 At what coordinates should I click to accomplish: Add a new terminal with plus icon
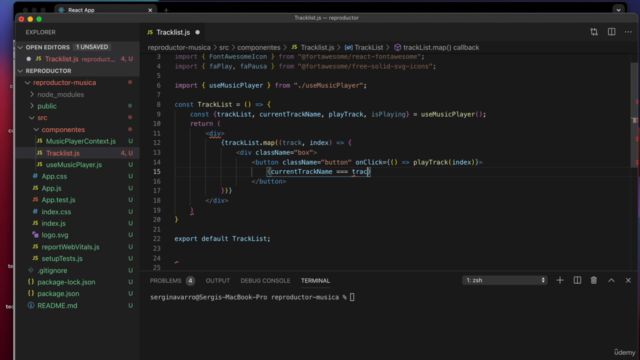560,280
